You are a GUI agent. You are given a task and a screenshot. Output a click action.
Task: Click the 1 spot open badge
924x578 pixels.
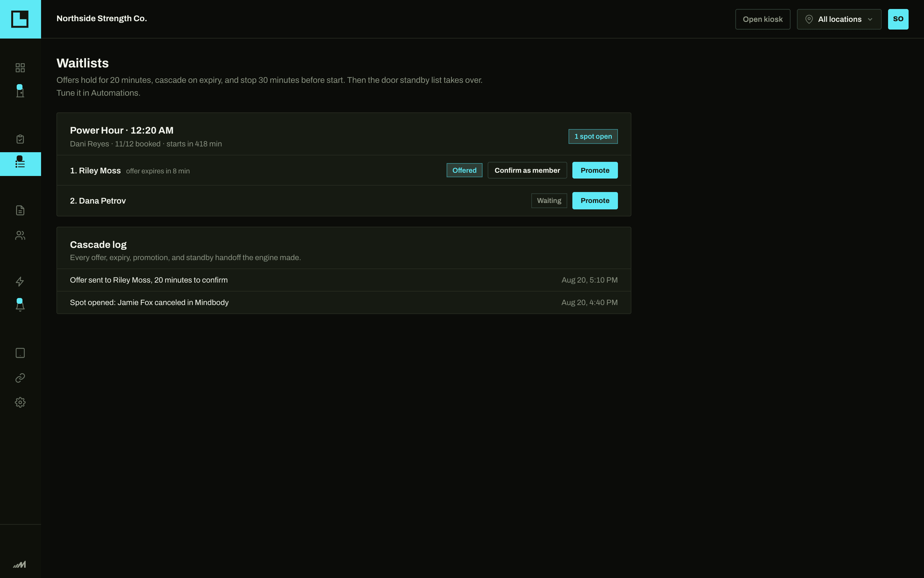[x=593, y=136]
